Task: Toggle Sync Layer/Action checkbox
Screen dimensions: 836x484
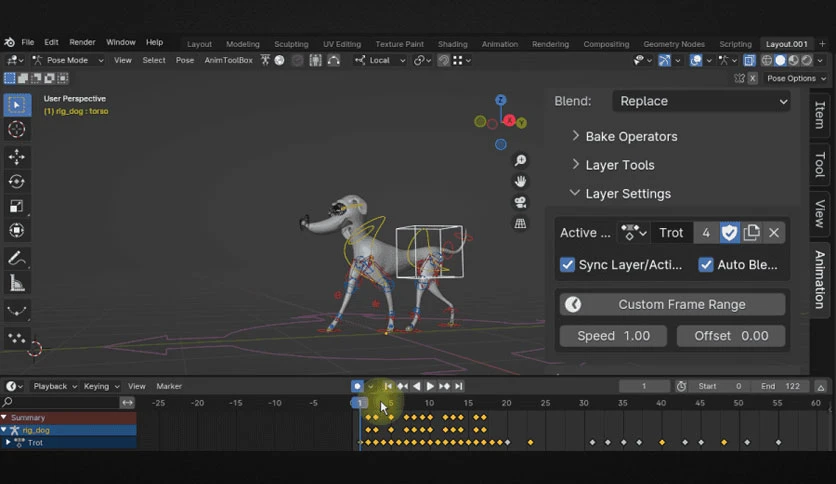Action: pos(567,264)
